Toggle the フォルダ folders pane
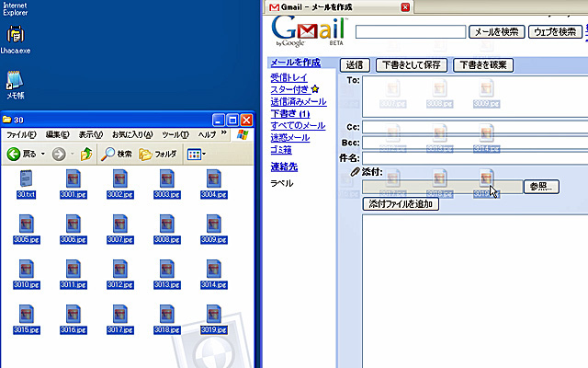This screenshot has height=368, width=588. pos(158,154)
